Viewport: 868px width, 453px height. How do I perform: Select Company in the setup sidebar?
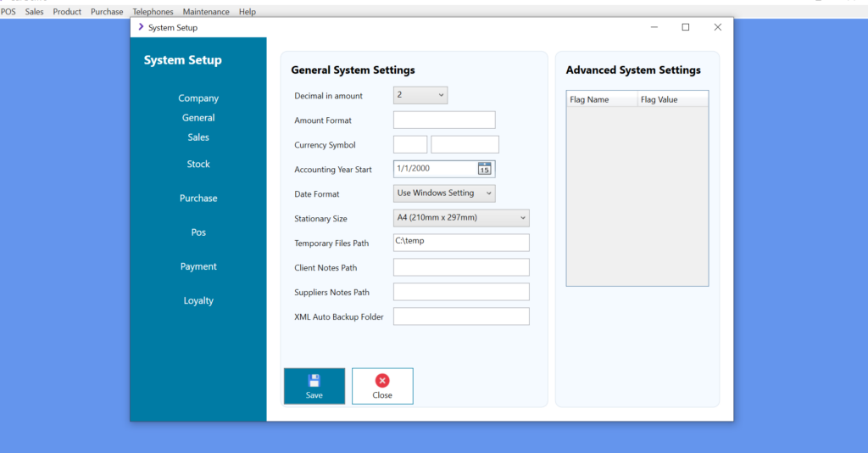pos(198,98)
